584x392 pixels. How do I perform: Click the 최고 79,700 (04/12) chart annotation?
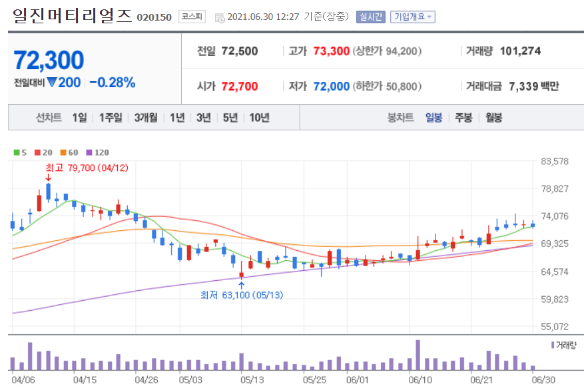coord(87,168)
